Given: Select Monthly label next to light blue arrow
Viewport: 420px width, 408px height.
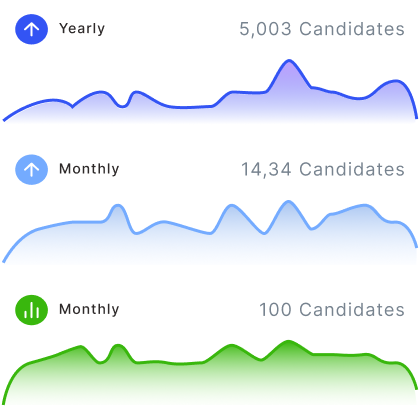Looking at the screenshot, I should [89, 169].
